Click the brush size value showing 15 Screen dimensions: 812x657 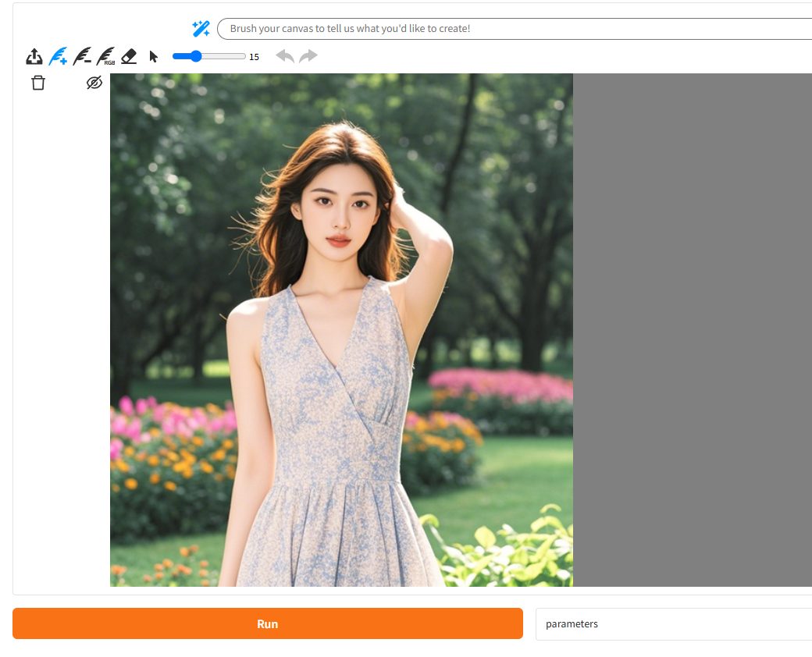254,56
